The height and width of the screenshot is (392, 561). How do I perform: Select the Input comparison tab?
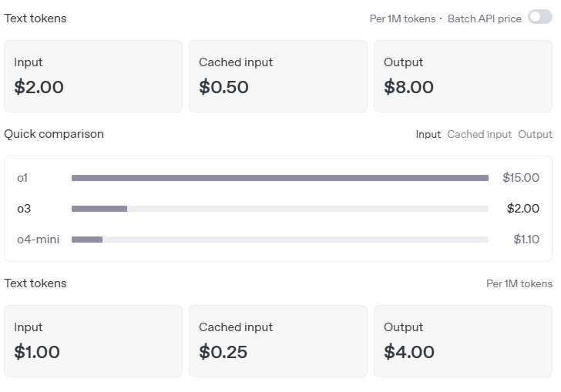click(x=428, y=134)
